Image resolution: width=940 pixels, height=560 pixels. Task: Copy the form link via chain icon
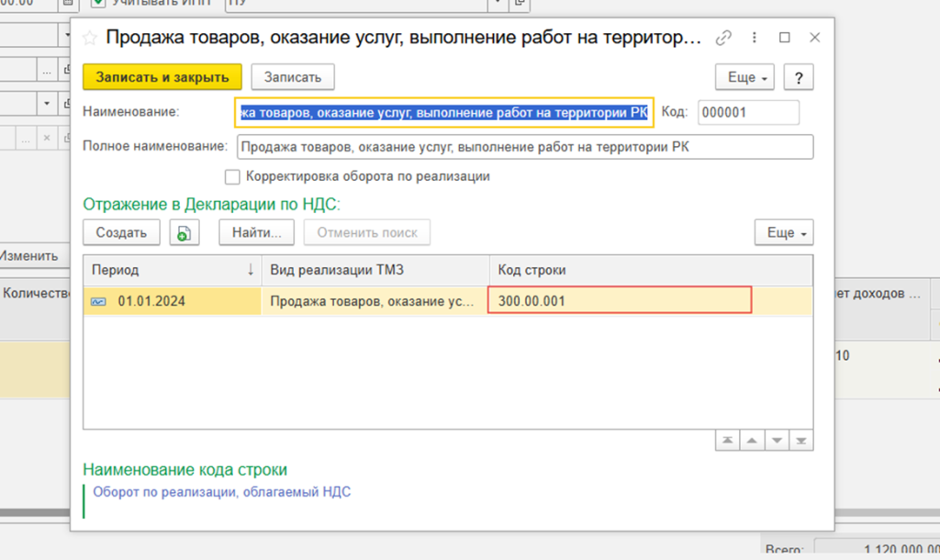(x=723, y=38)
